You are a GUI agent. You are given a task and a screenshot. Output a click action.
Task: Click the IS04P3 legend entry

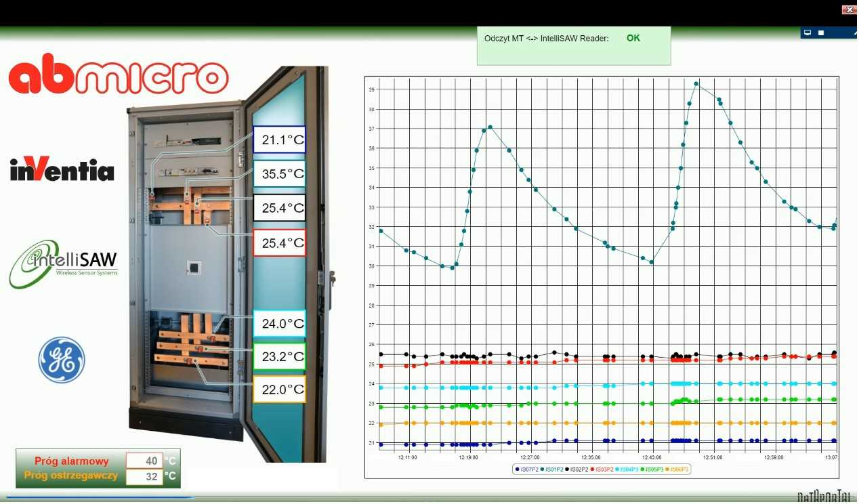(x=628, y=469)
